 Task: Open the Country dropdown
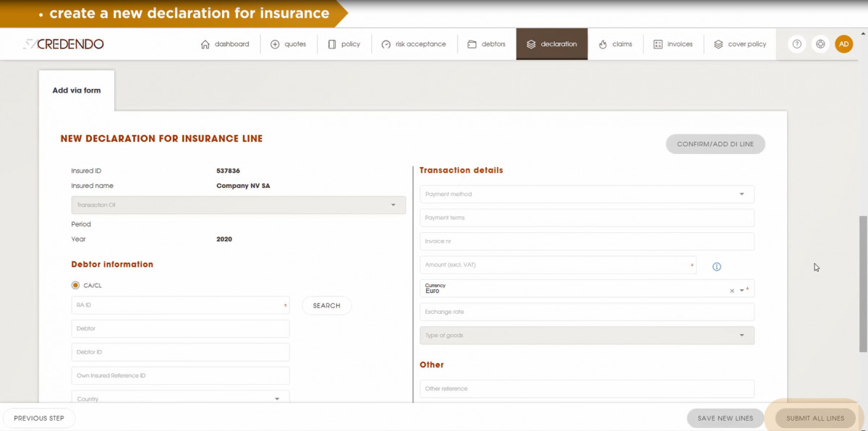(181, 397)
